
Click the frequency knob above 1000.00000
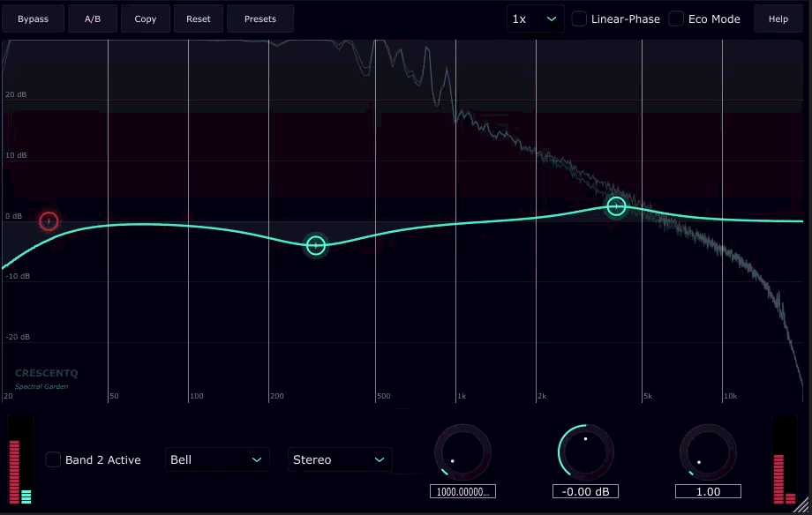click(x=462, y=452)
